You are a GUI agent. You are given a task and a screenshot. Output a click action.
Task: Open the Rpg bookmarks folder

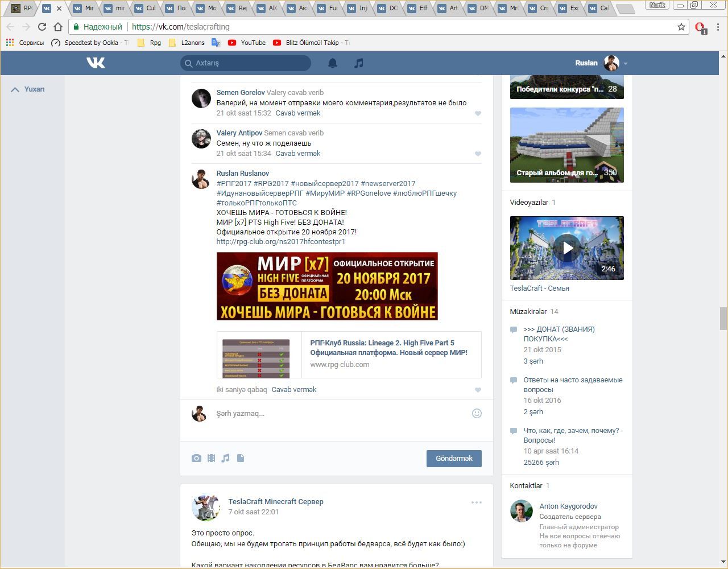149,43
